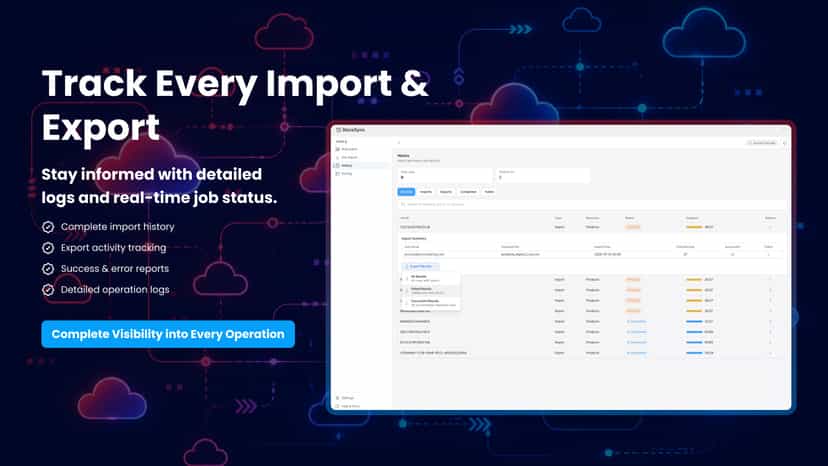Click the blue progress bar in last table row
The height and width of the screenshot is (466, 828).
pyautogui.click(x=694, y=353)
